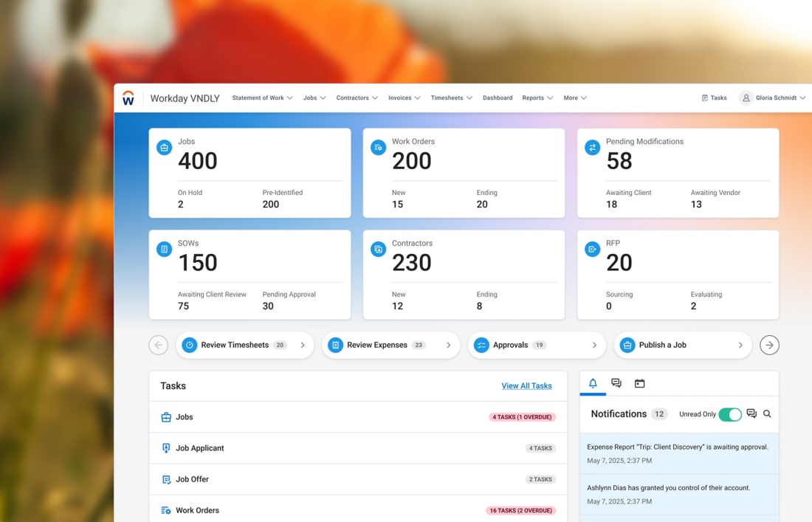Expand the Contractors menu dropdown
This screenshot has height=522, width=812.
357,98
